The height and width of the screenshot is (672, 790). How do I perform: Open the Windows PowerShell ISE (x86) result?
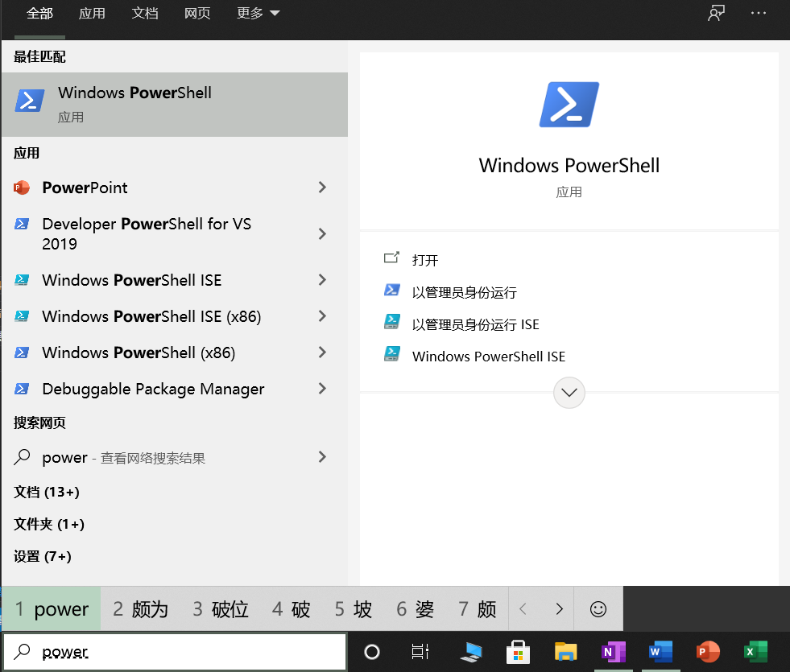[174, 316]
